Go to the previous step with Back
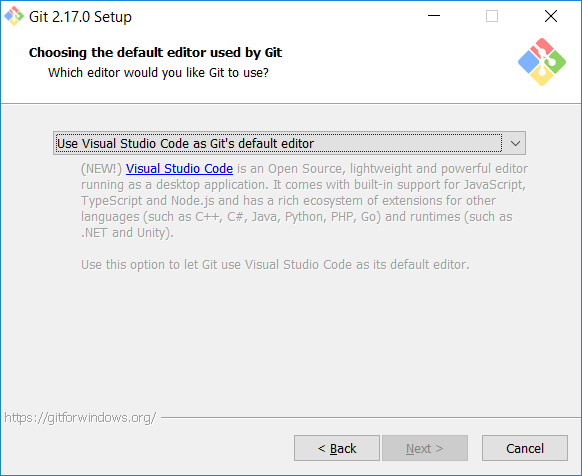The image size is (582, 476). 337,448
